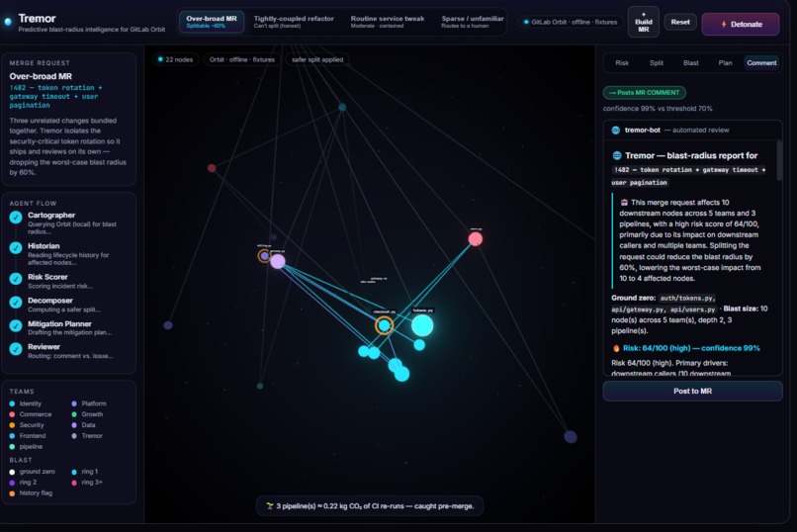Click the Platform team legend entry
Screen dimensions: 797x532
pos(89,403)
